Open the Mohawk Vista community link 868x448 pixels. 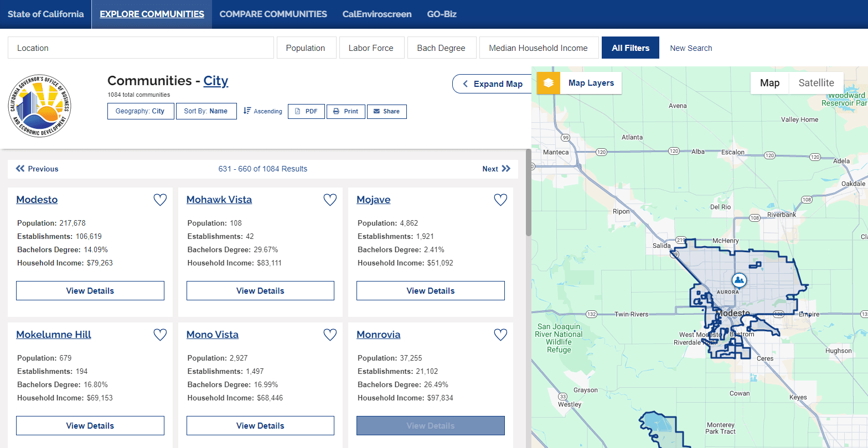tap(219, 200)
